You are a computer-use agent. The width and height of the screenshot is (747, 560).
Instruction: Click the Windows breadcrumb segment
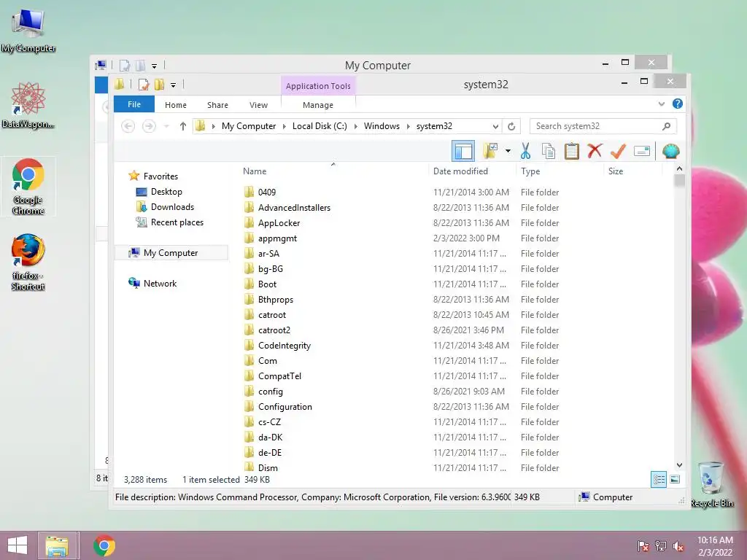(x=382, y=126)
